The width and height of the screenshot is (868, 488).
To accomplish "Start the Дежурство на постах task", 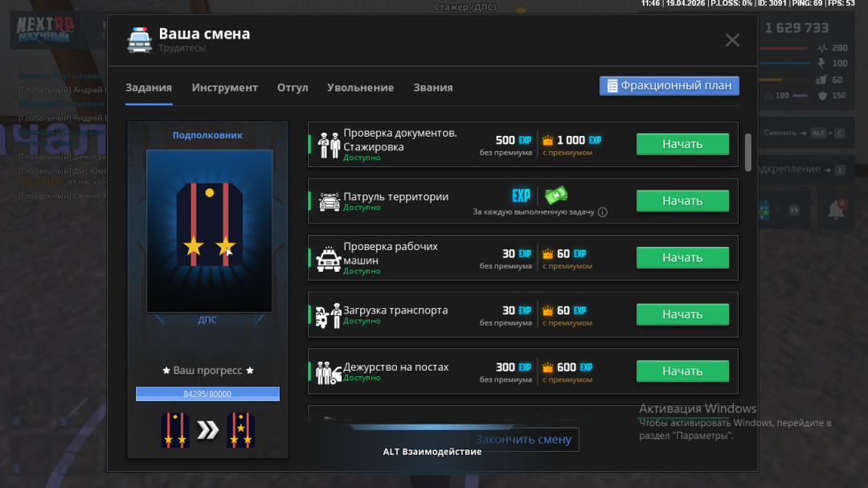I will tap(682, 371).
